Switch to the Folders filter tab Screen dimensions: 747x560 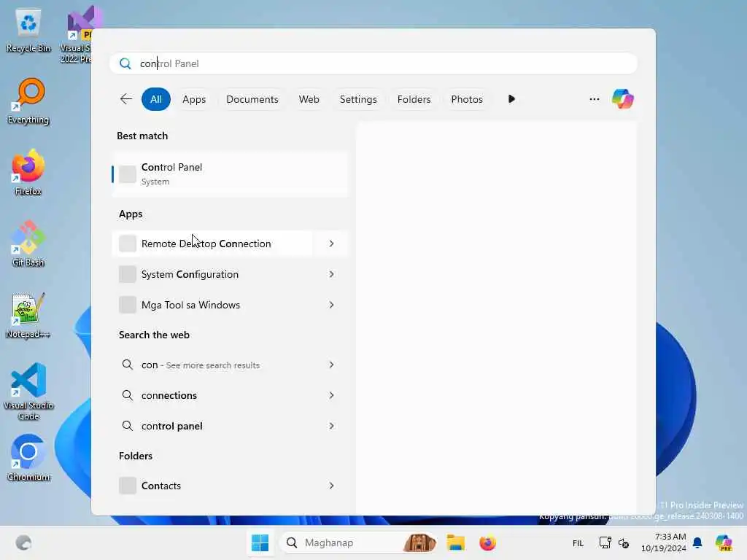[x=414, y=99]
